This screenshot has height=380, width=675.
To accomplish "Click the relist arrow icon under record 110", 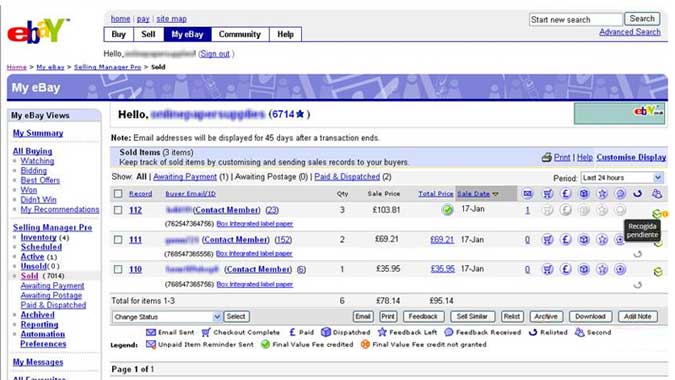I will point(638,284).
